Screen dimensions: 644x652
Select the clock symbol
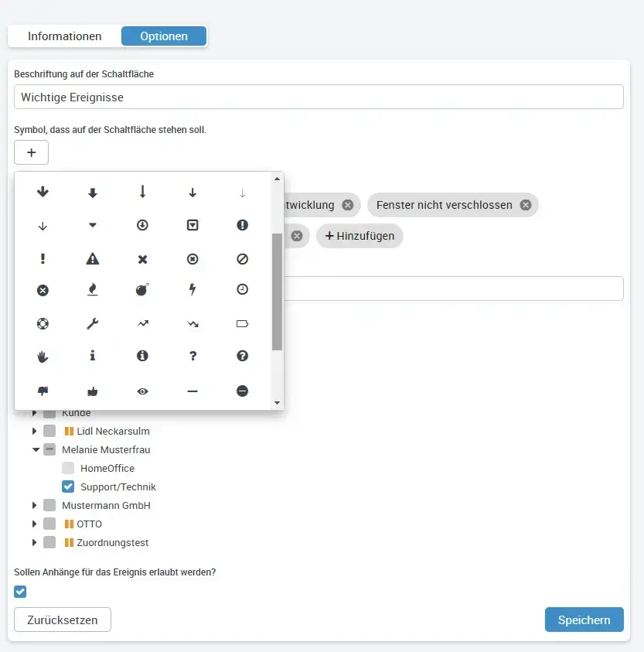(242, 289)
